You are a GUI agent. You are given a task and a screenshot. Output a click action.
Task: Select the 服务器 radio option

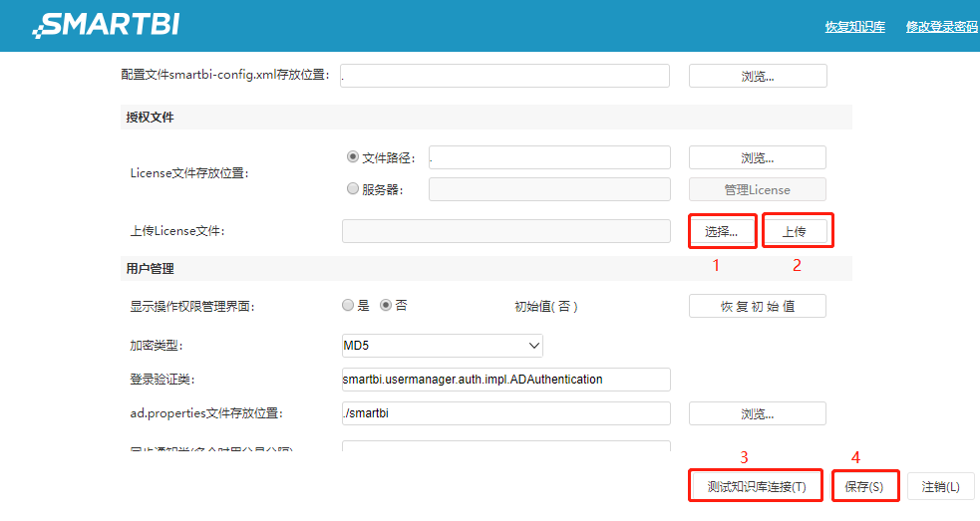coord(353,189)
